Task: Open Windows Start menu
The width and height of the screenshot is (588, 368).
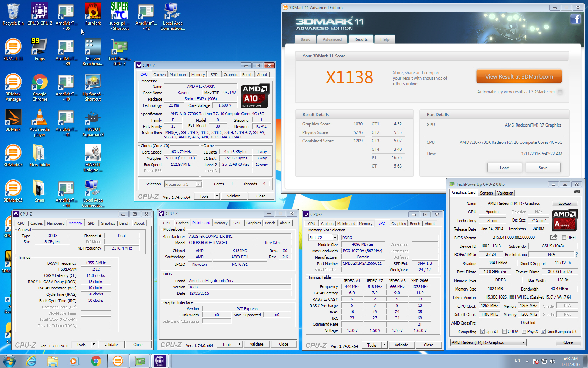Action: [9, 361]
